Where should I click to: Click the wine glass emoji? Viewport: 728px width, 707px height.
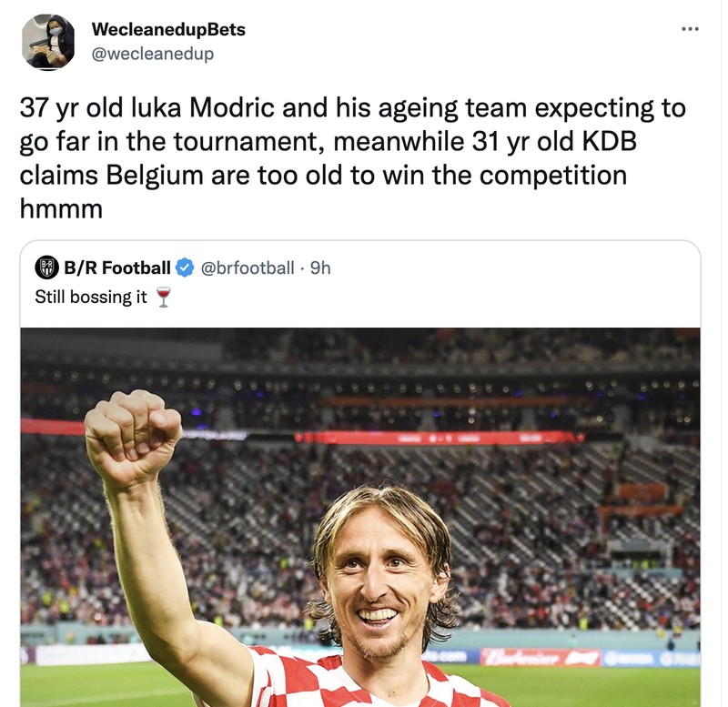[163, 298]
